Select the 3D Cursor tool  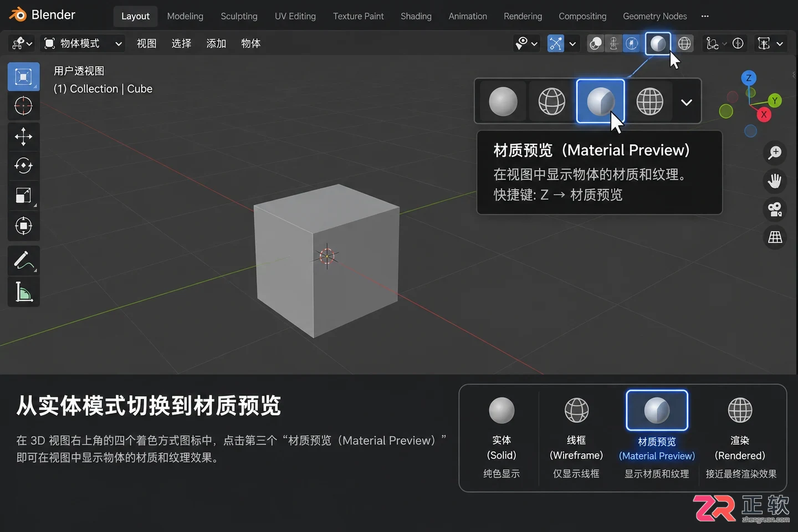[x=23, y=106]
